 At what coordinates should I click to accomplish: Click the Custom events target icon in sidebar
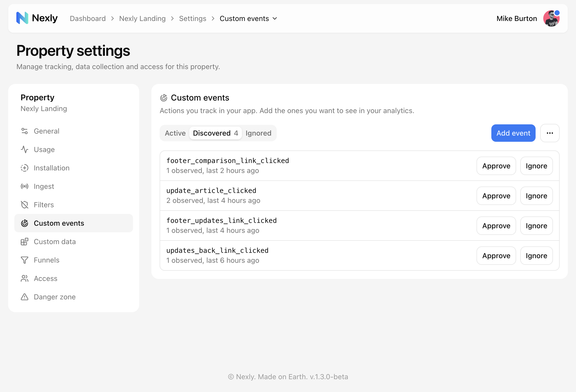[25, 223]
